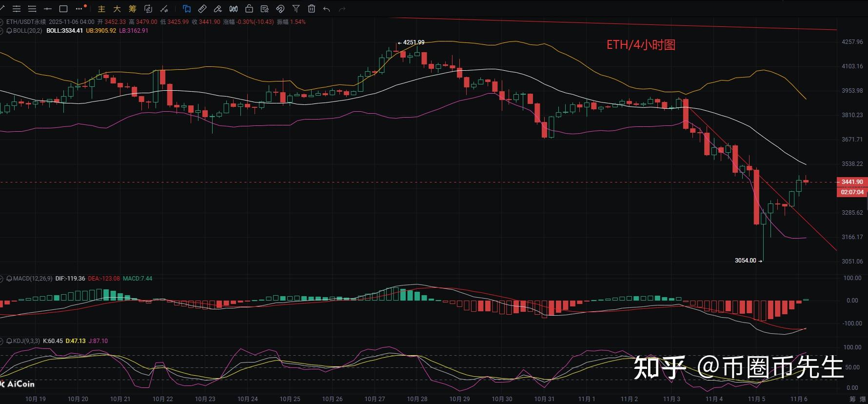
Task: Toggle the drawing lock padlock icon
Action: pos(249,9)
